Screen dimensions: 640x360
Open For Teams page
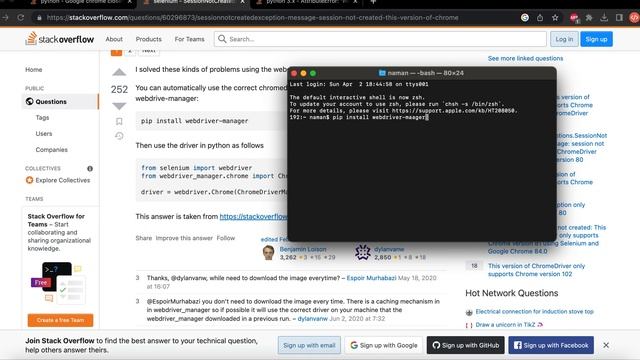(189, 39)
